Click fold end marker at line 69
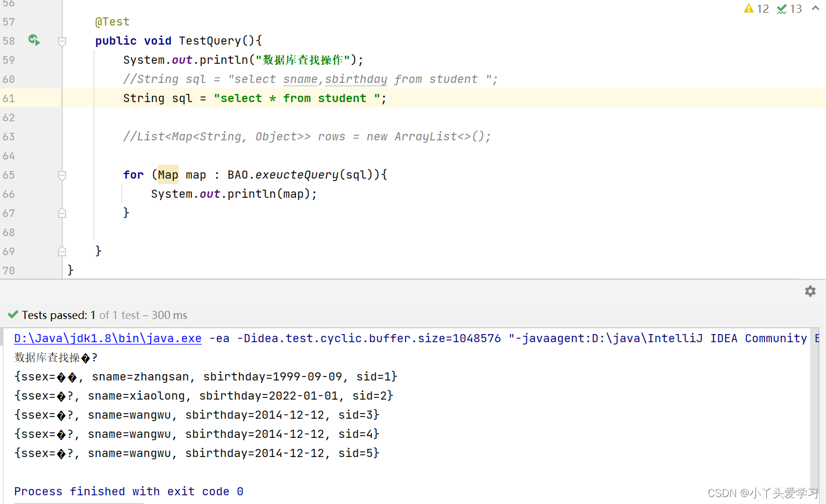Screen dimensions: 826x504 [62, 252]
